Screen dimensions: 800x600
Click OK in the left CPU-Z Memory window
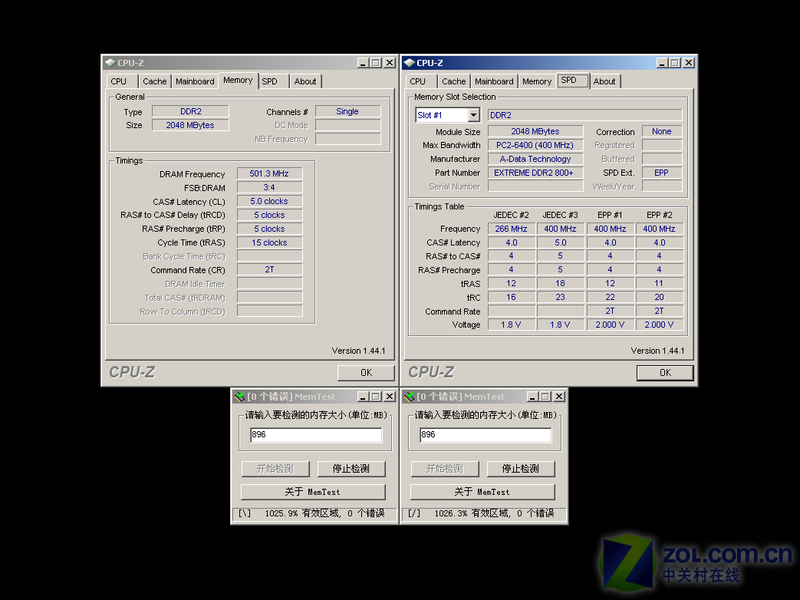pos(366,373)
